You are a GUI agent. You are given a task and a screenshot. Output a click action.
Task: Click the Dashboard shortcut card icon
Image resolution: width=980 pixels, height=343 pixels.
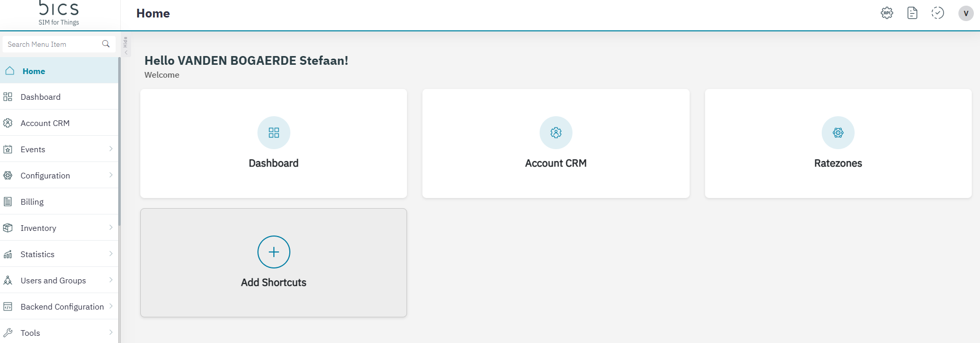coord(273,133)
